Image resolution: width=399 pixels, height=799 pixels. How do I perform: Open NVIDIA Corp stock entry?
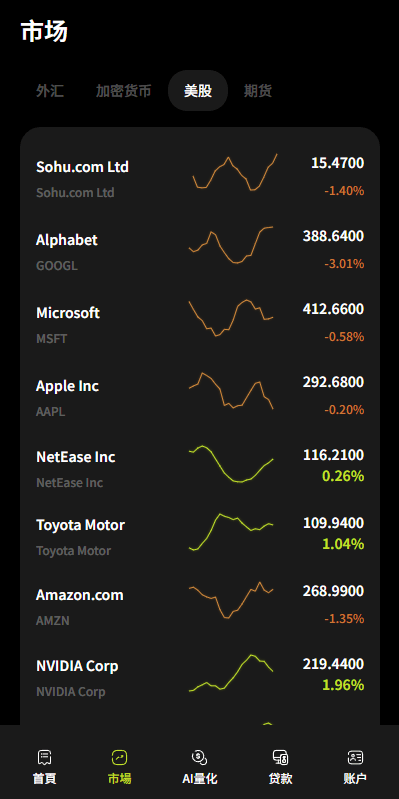click(200, 675)
